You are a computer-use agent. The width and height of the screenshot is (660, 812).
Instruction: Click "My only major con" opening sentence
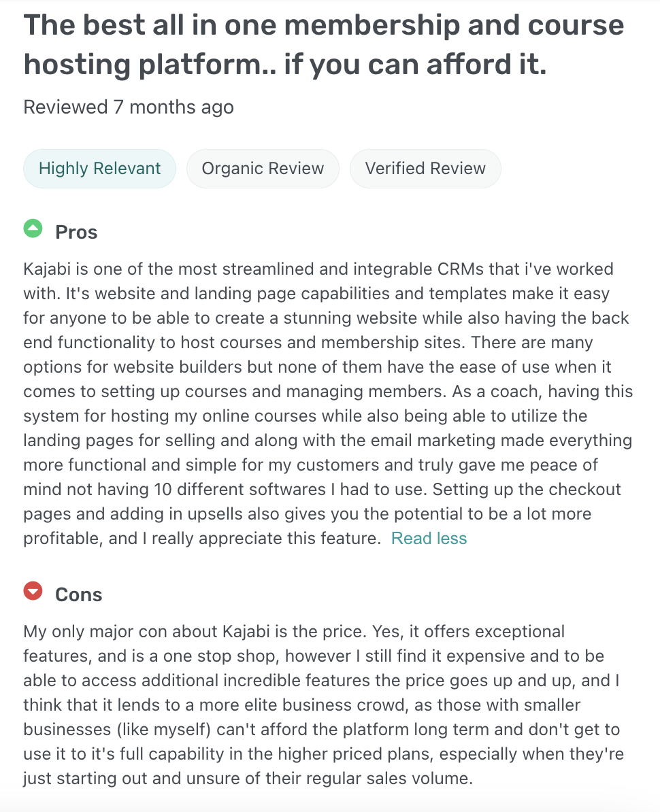click(102, 632)
